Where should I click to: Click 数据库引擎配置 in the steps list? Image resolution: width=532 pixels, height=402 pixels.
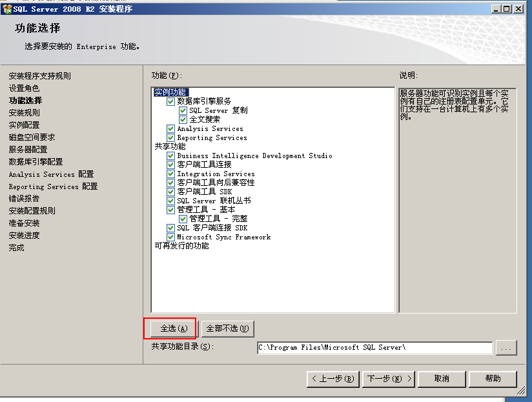pos(36,162)
